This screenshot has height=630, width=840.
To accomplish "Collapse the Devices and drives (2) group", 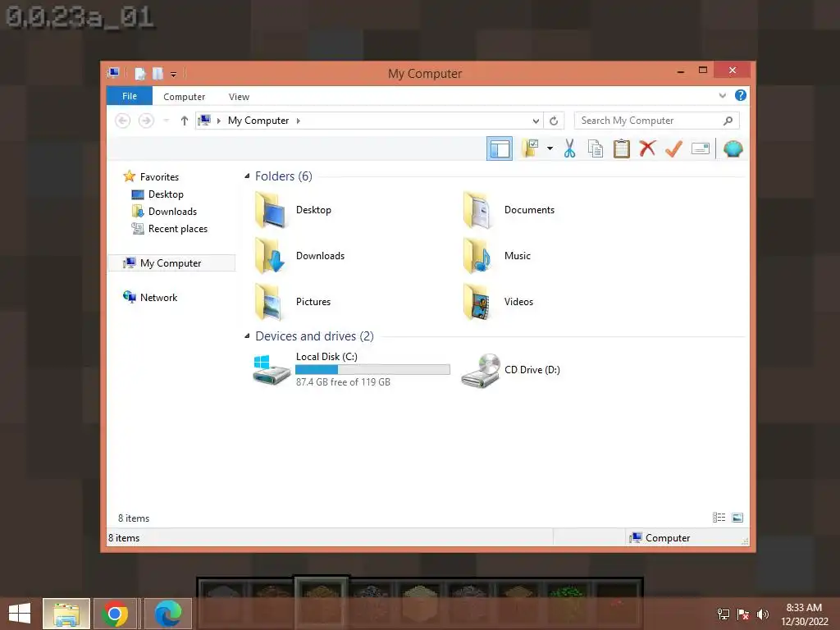I will tap(247, 336).
